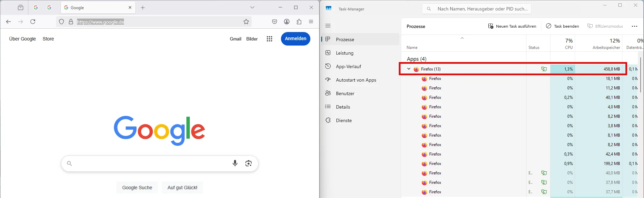
Task: Open the Bilder link
Action: pyautogui.click(x=252, y=39)
